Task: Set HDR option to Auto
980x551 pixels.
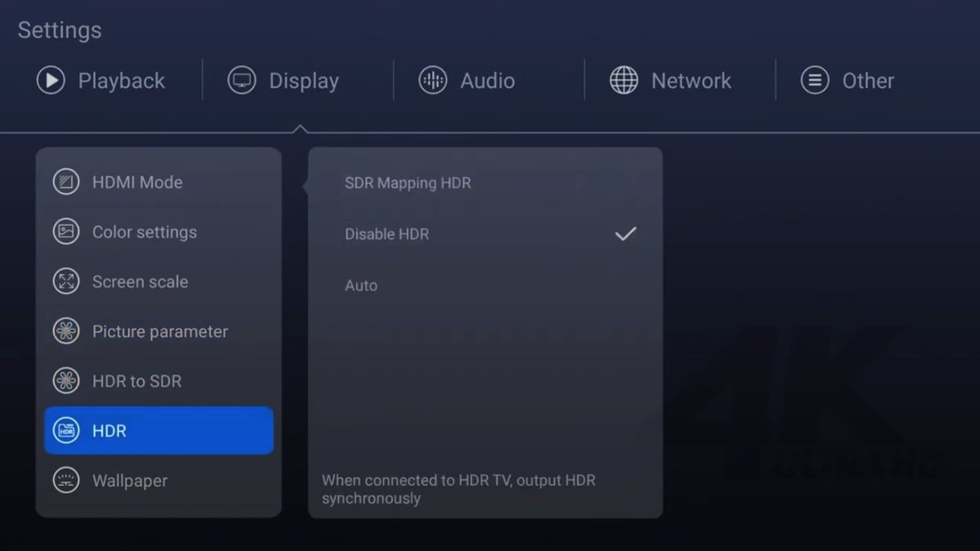Action: coord(485,286)
